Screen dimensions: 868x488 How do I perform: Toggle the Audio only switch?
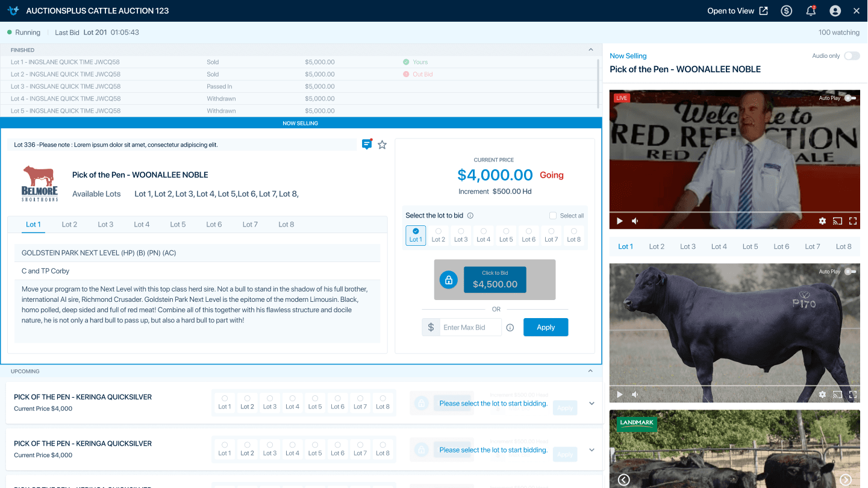[x=852, y=56]
